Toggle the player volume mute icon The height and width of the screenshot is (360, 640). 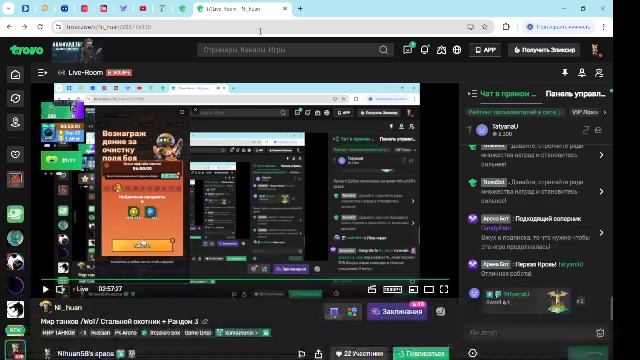tap(60, 289)
